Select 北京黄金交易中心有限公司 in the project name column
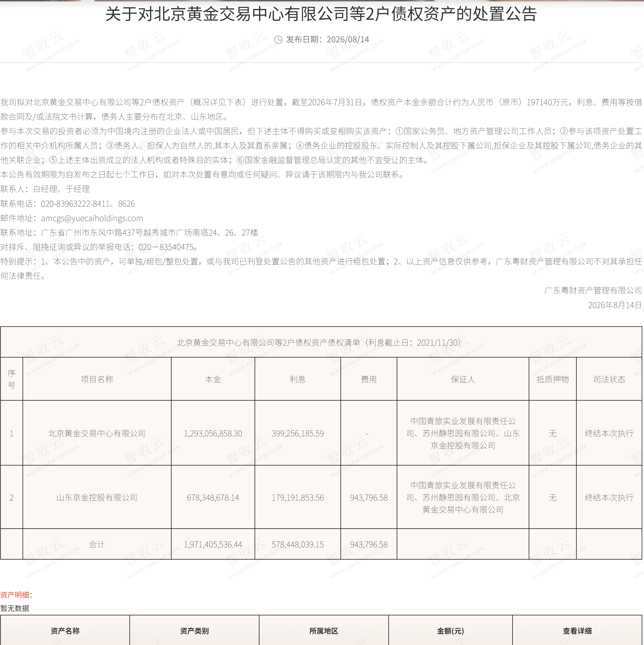The image size is (644, 645). tap(97, 433)
